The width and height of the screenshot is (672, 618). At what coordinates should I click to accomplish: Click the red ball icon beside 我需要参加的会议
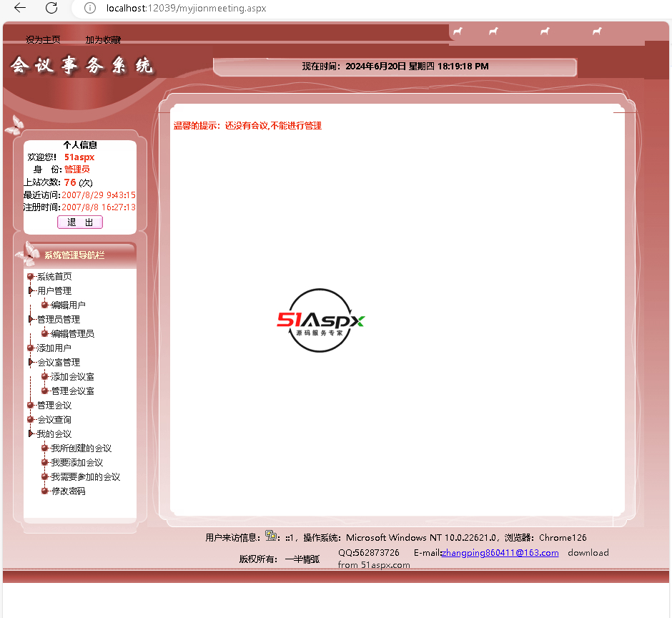[x=44, y=476]
